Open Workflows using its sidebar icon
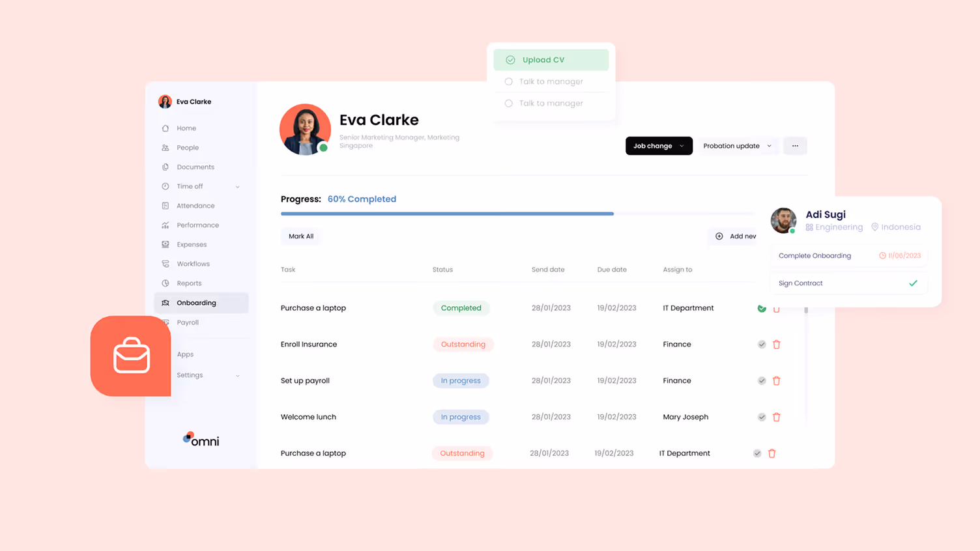980x551 pixels. pos(167,264)
